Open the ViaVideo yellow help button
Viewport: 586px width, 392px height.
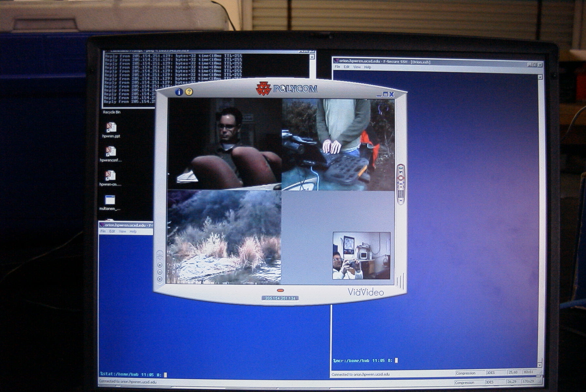[x=189, y=92]
